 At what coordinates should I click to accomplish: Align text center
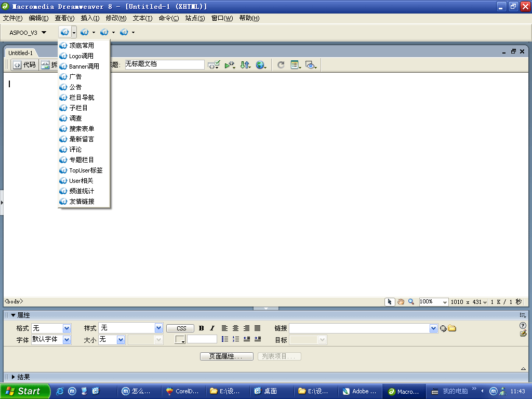pyautogui.click(x=235, y=328)
